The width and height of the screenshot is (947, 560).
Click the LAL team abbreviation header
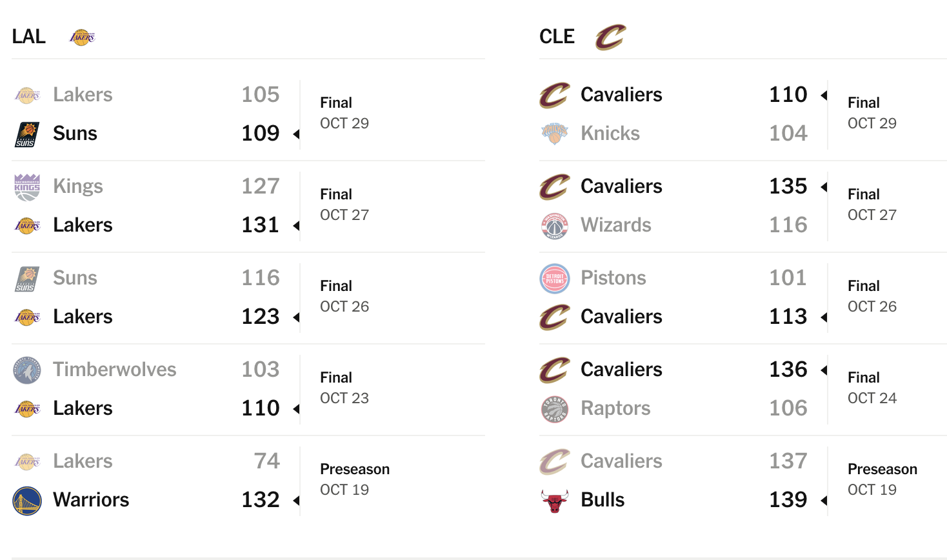coord(29,37)
